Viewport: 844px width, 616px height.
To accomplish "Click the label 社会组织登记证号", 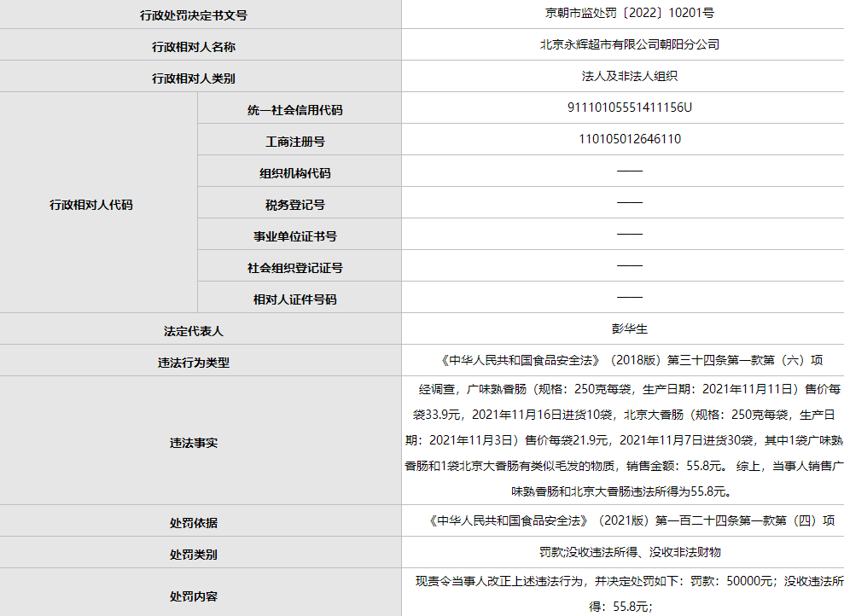I will [x=295, y=268].
